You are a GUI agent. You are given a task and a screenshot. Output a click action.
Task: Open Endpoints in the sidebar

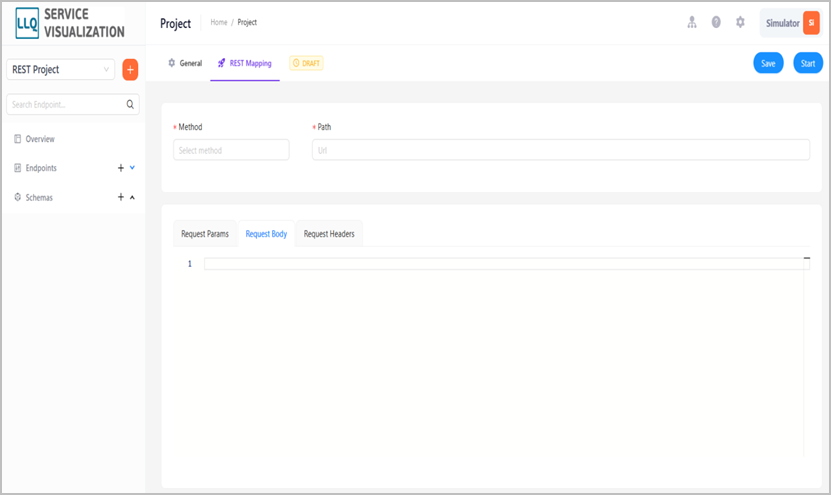[x=41, y=168]
